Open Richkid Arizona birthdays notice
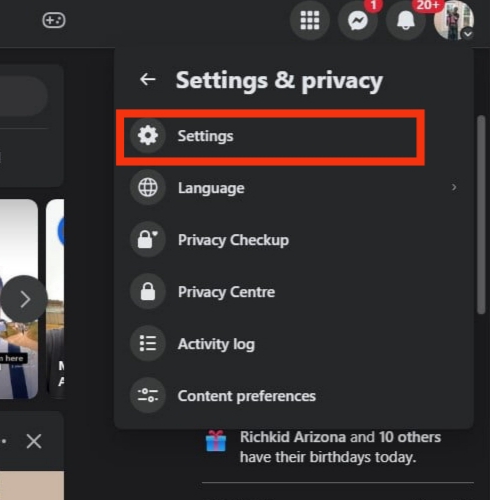Viewport: 490px width, 500px height. click(x=338, y=447)
